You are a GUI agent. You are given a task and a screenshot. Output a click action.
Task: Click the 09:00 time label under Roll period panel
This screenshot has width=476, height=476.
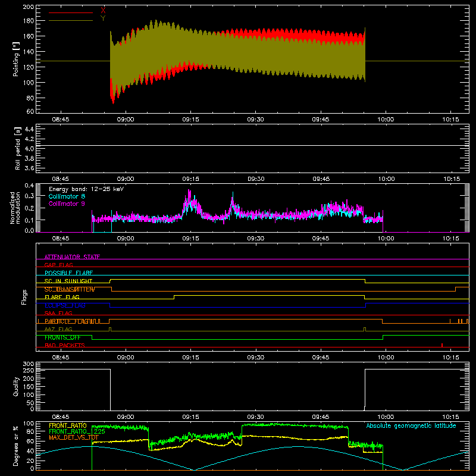(126, 179)
